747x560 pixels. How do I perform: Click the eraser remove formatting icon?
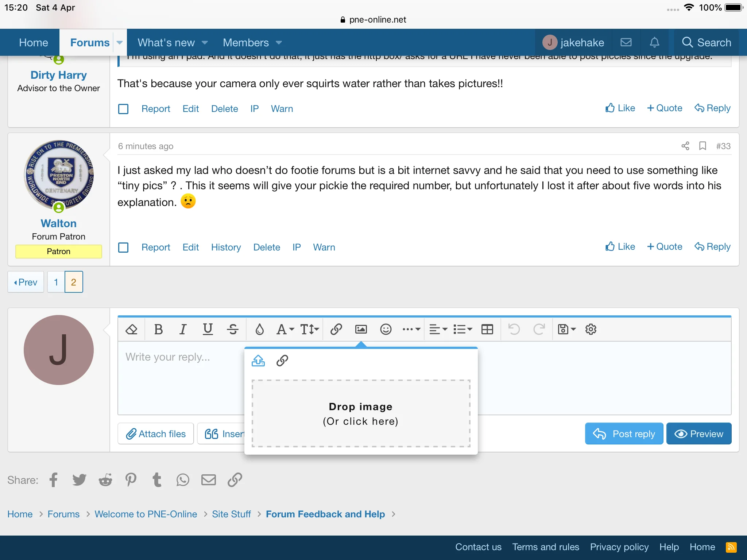pyautogui.click(x=131, y=329)
